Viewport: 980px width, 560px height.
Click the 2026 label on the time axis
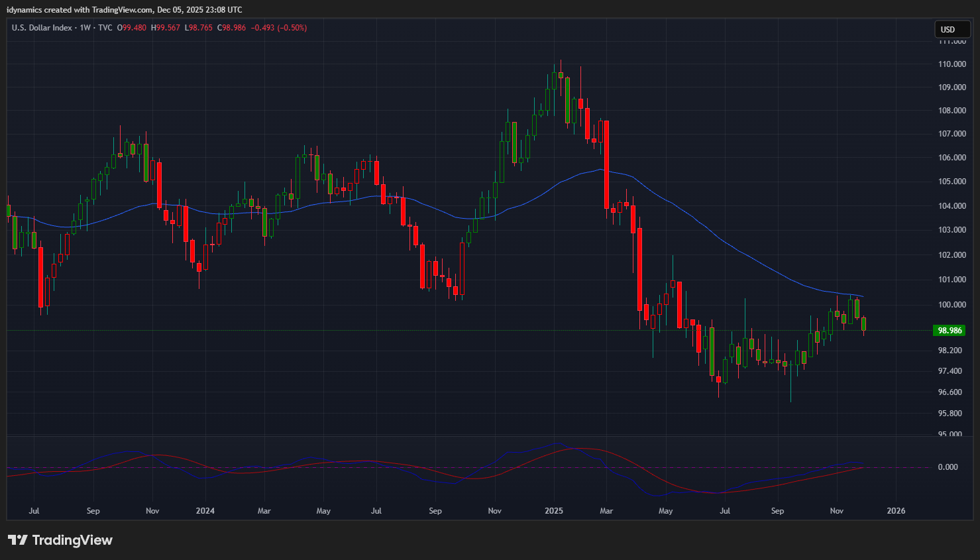pyautogui.click(x=895, y=511)
